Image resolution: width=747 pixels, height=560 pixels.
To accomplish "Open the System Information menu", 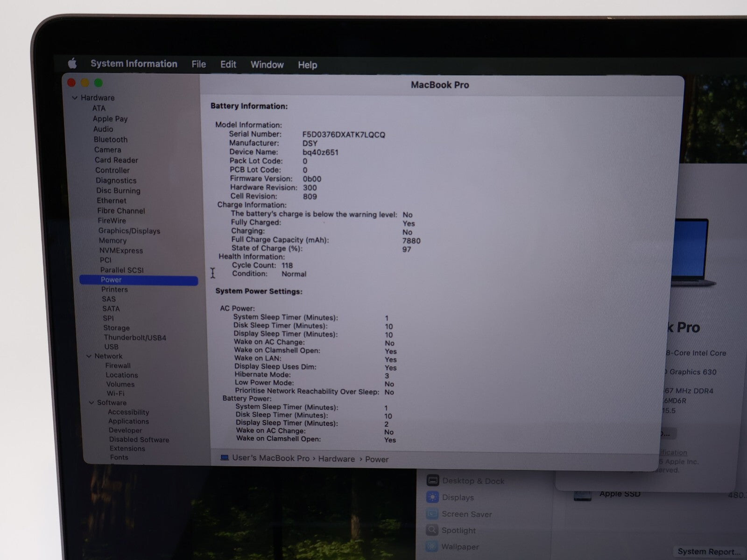I will tap(134, 64).
